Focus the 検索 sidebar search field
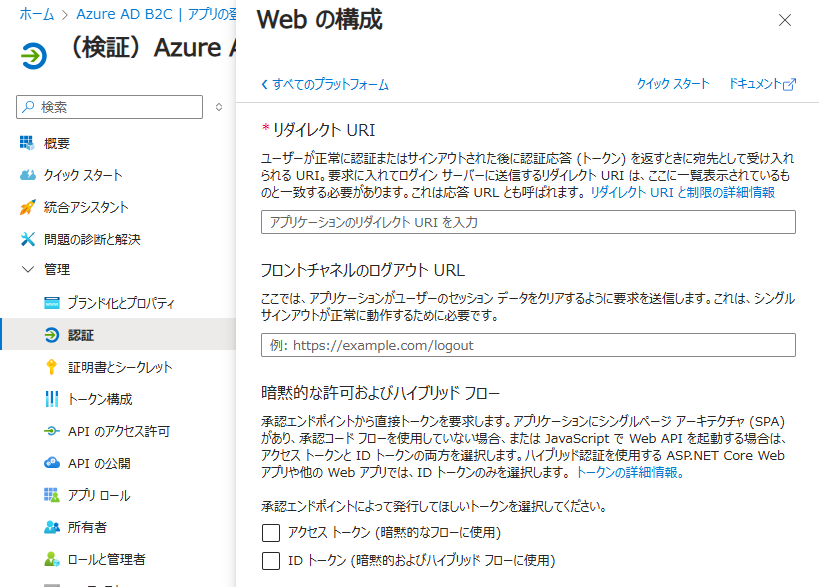 click(x=110, y=107)
